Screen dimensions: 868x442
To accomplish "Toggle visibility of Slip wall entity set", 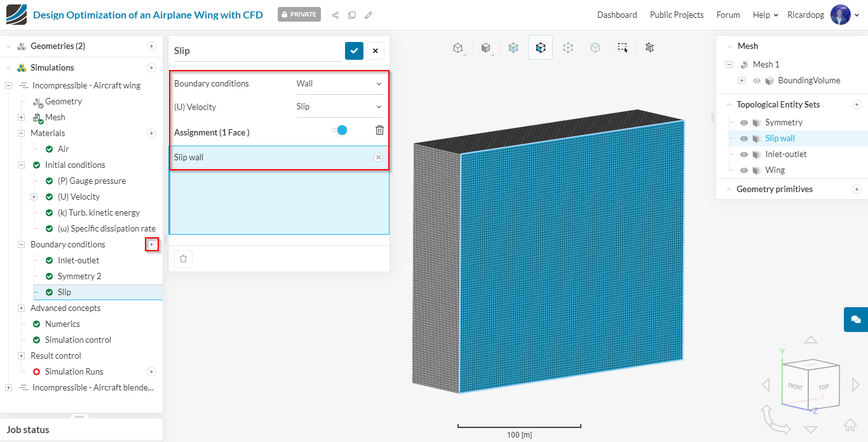I will (x=744, y=138).
